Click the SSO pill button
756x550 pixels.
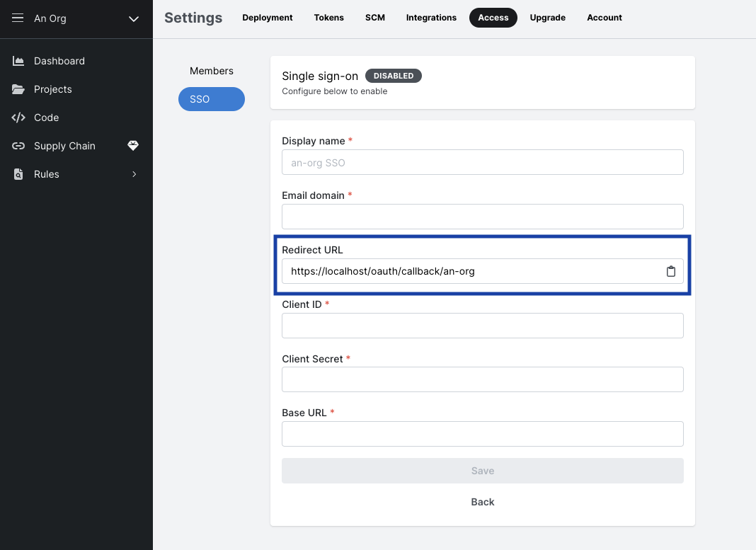click(211, 99)
